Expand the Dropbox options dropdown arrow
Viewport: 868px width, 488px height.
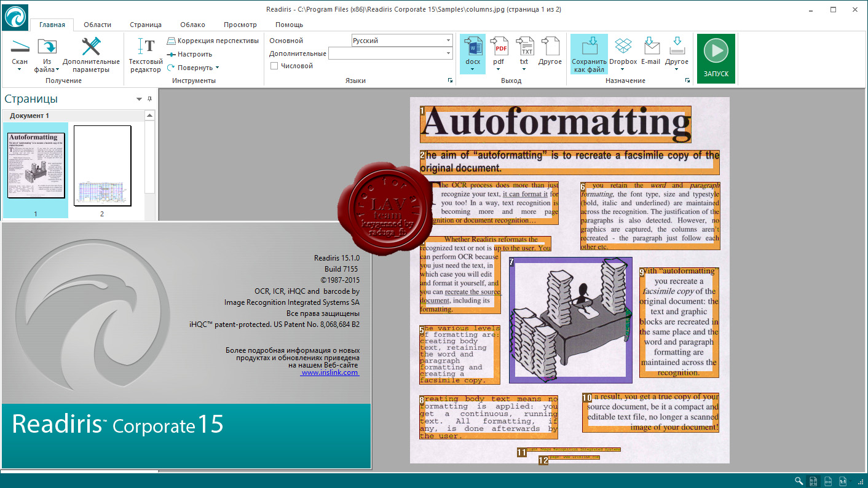[623, 69]
